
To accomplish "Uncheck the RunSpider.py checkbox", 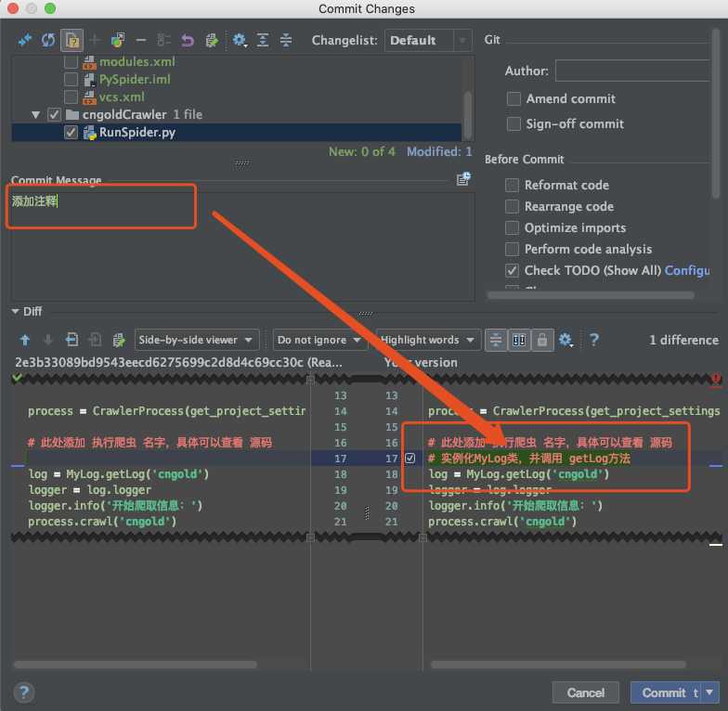I will [71, 133].
